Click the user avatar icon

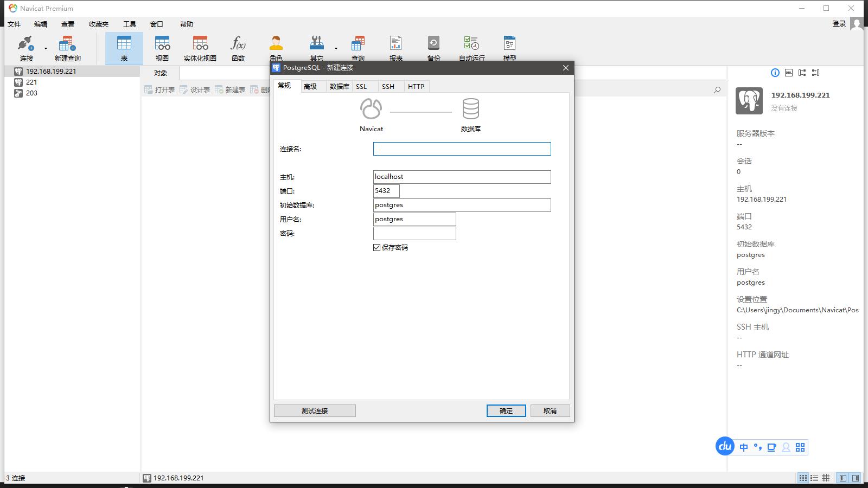tap(856, 24)
